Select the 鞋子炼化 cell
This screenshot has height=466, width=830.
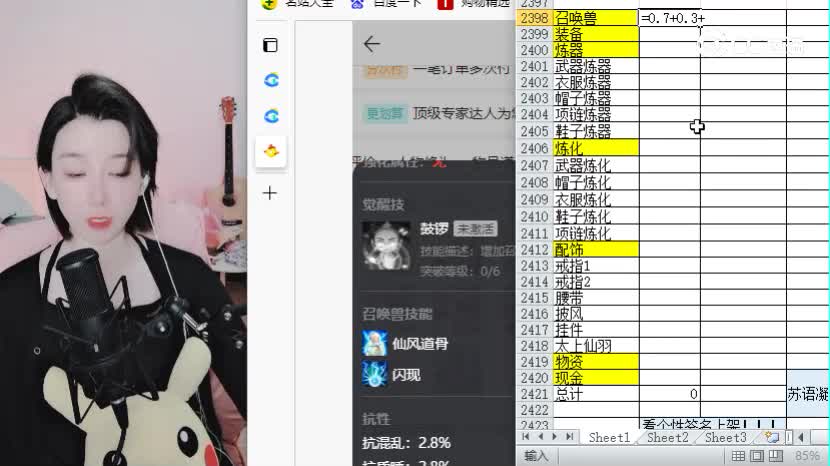click(596, 217)
